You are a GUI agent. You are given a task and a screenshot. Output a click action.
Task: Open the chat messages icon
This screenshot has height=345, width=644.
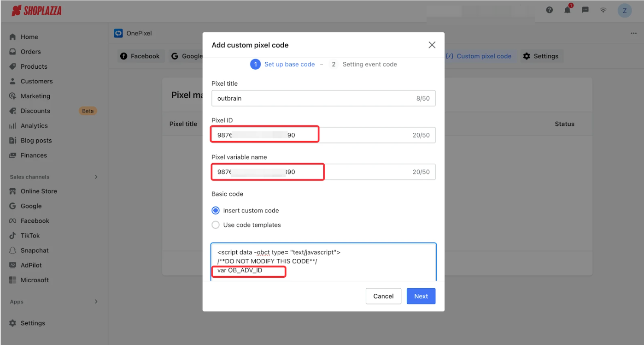[x=585, y=10]
